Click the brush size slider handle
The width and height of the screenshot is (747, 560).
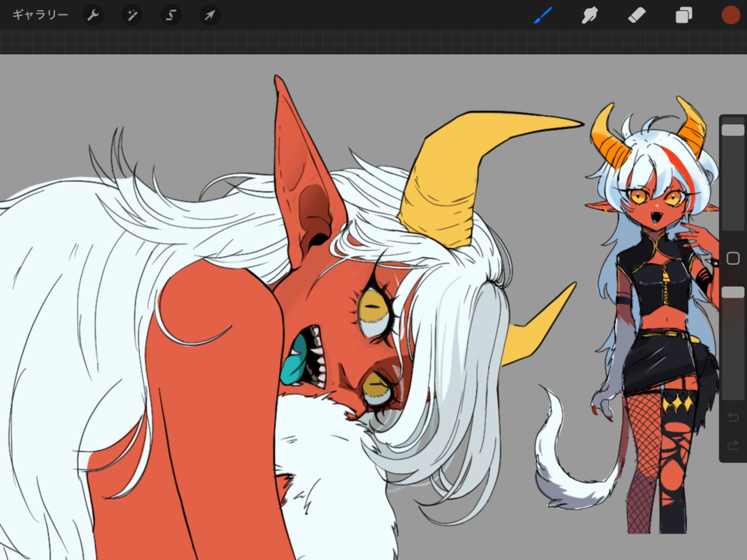pos(733,130)
